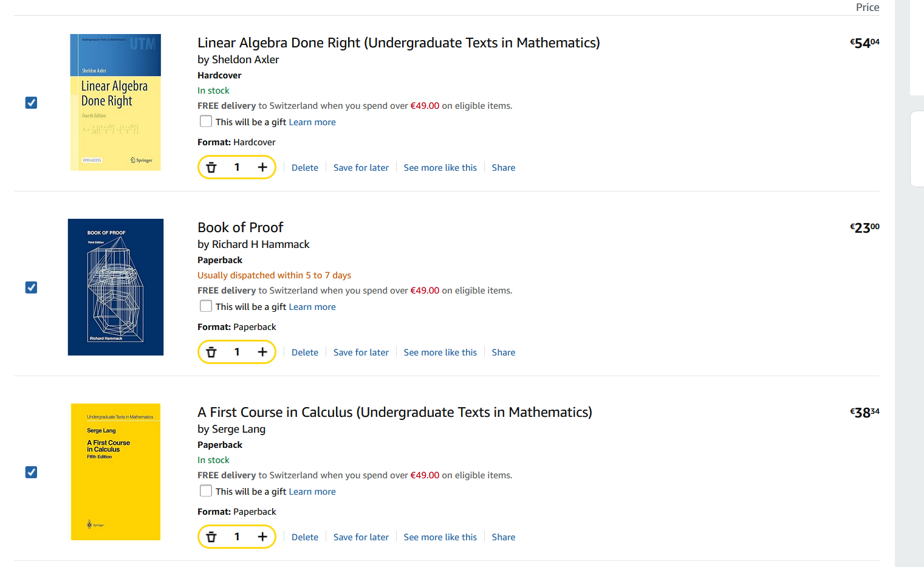Delete Linear Algebra Done Right from cart
The image size is (924, 567).
(x=305, y=168)
